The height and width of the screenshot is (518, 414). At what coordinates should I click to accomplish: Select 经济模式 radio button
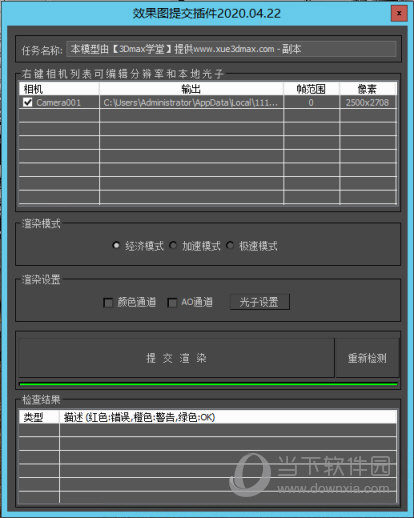[116, 246]
